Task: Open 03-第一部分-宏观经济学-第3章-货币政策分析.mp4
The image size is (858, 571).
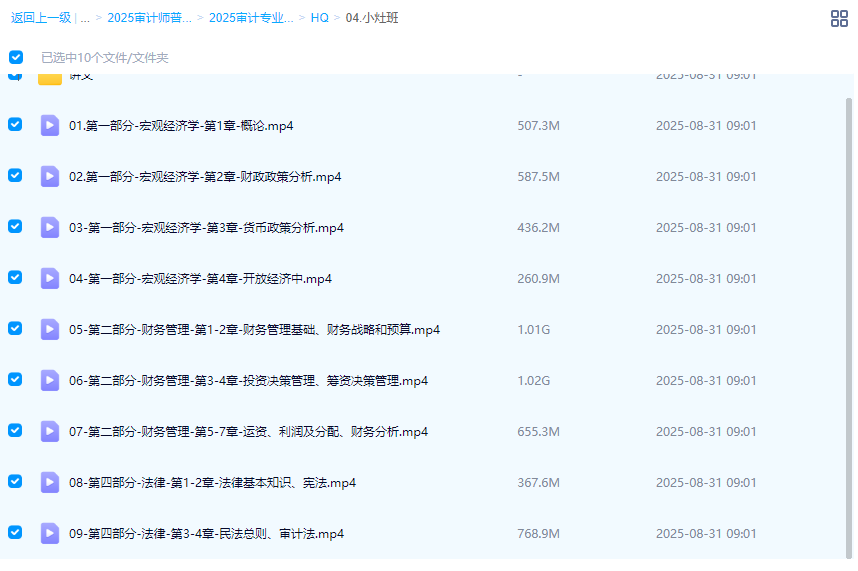Action: click(206, 228)
